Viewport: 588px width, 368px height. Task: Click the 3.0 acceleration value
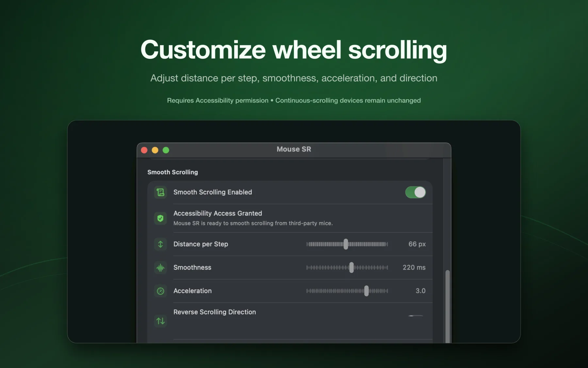[421, 291]
